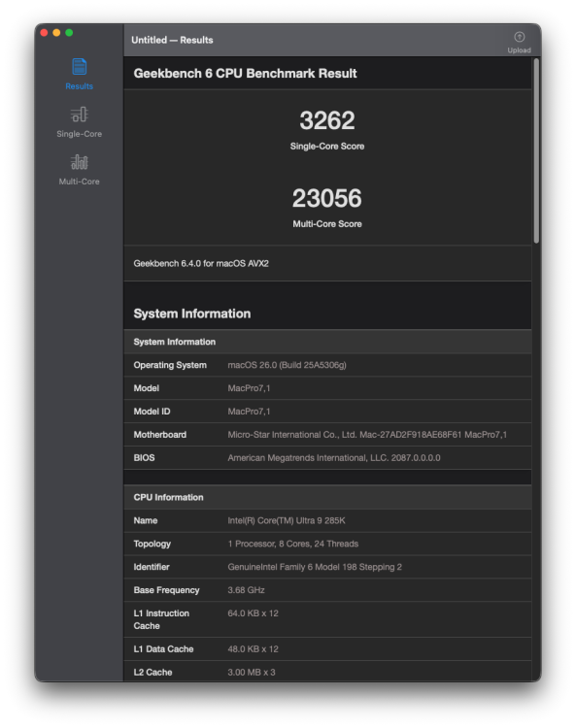Click the 'Geekbench 6 CPU Benchmark Result' heading
The height and width of the screenshot is (728, 576).
[245, 74]
